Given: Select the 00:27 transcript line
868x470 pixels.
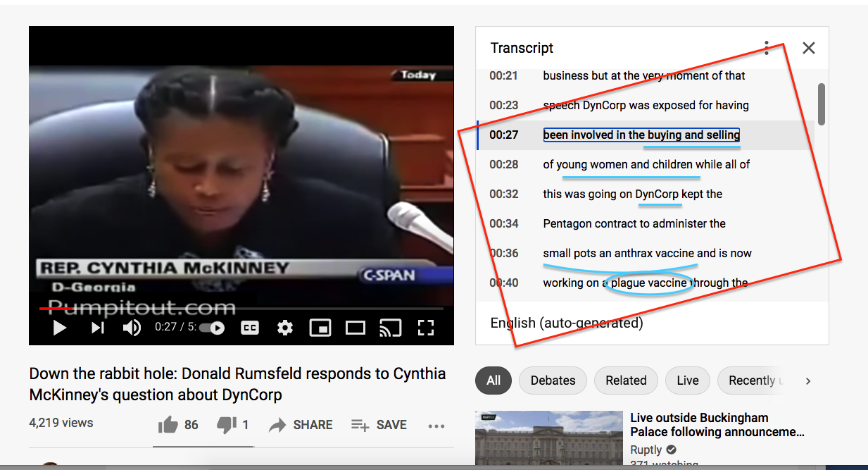Looking at the screenshot, I should point(646,135).
